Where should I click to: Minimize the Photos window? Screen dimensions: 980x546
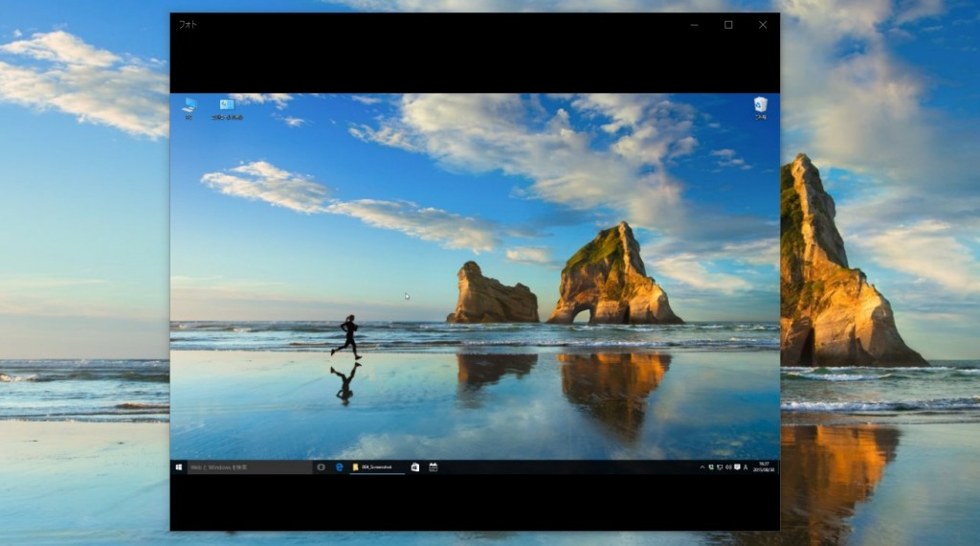click(695, 25)
